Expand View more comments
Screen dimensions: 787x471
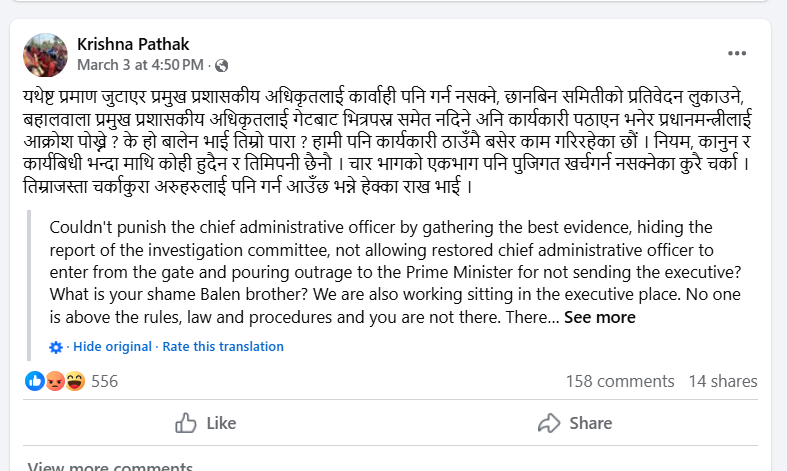[x=96, y=465]
